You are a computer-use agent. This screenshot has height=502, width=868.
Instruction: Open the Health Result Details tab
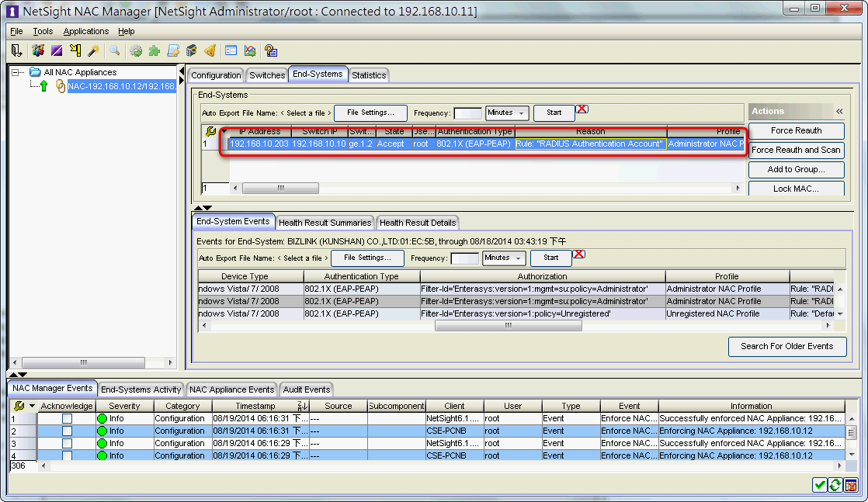[x=418, y=223]
